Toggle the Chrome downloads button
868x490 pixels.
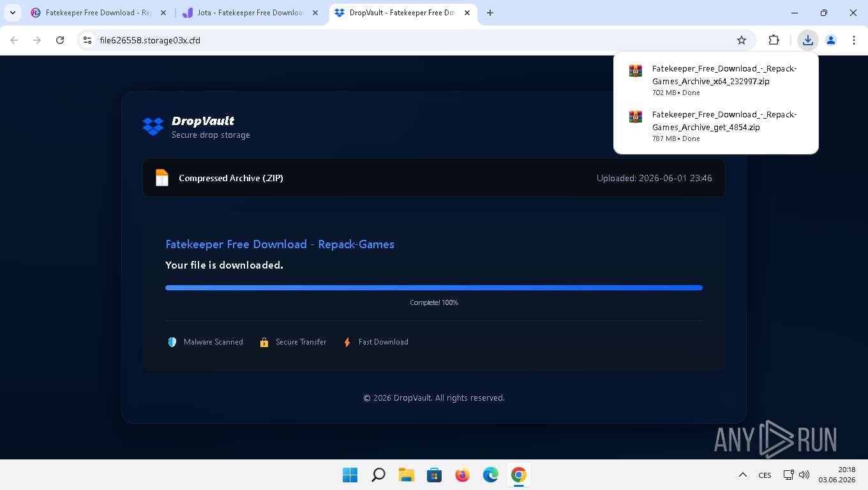808,40
